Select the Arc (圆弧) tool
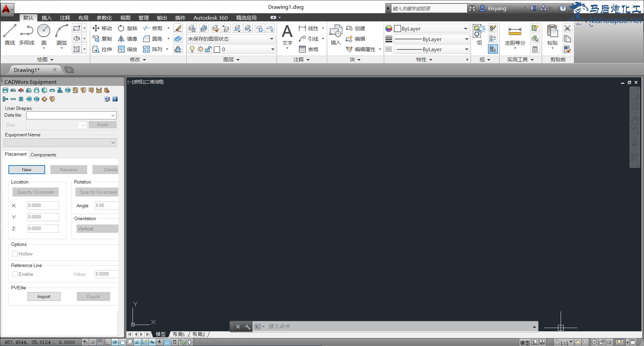 coord(62,34)
